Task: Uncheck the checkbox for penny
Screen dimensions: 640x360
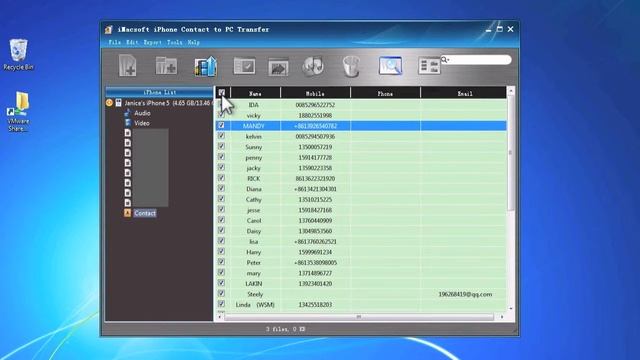Action: click(221, 157)
